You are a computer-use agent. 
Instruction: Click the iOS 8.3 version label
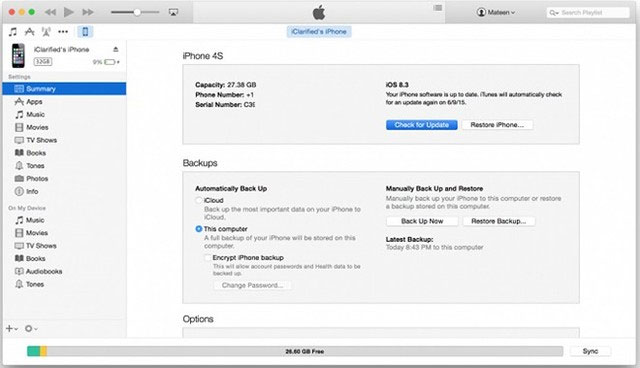coord(397,85)
